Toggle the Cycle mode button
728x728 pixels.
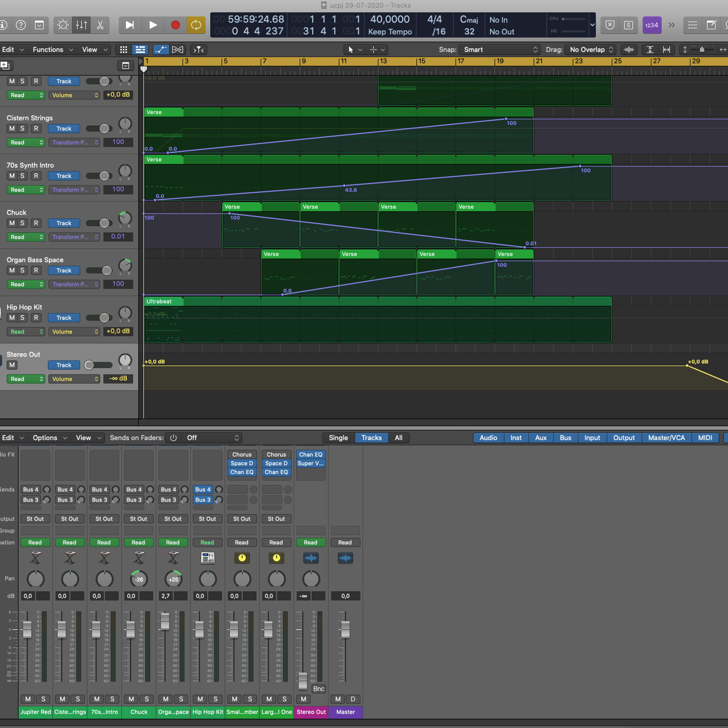coord(196,25)
